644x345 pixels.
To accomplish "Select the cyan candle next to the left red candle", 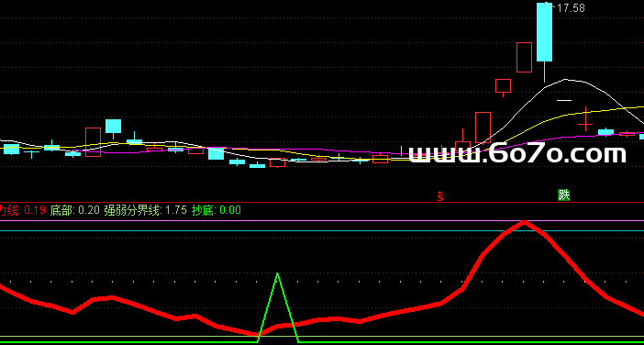I will 114,126.
